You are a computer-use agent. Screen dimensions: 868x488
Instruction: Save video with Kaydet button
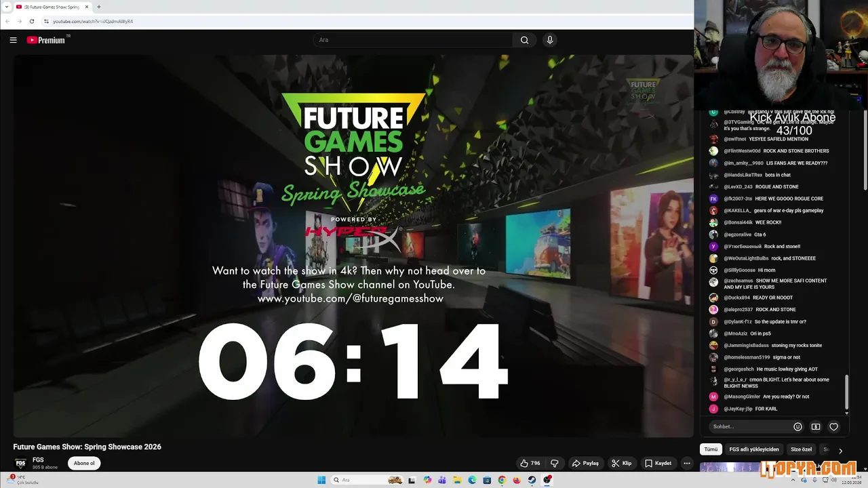pos(658,464)
